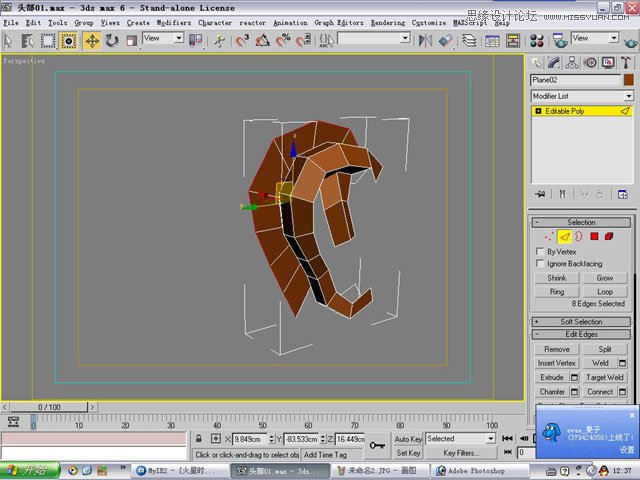Toggle Auto Key animation mode
This screenshot has height=480, width=640.
tap(408, 439)
